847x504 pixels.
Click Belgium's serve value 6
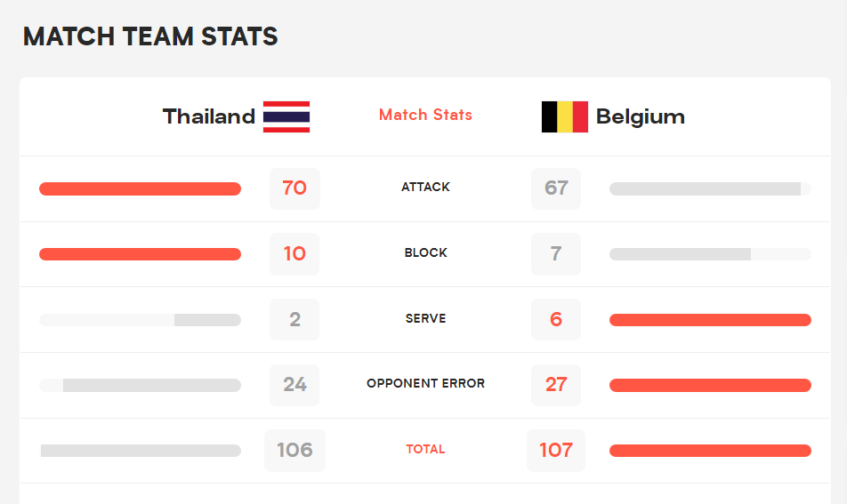(x=556, y=319)
